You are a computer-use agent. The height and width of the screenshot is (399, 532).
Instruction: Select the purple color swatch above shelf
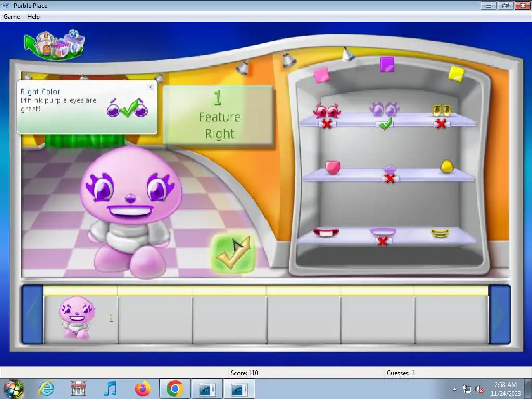387,64
